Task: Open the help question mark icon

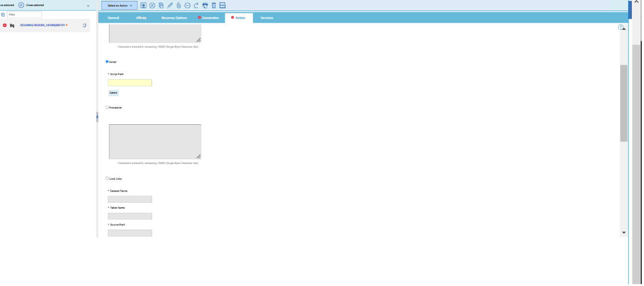Action: [620, 27]
